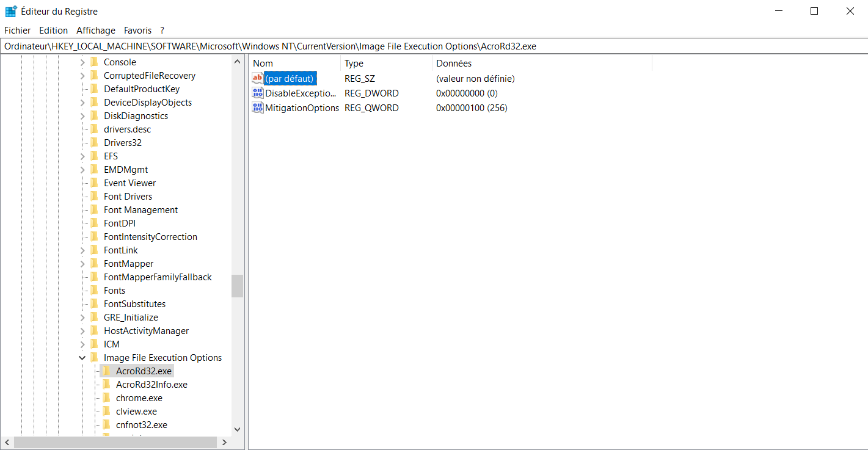The image size is (868, 450).
Task: Click the Fonts folder icon
Action: pyautogui.click(x=94, y=291)
